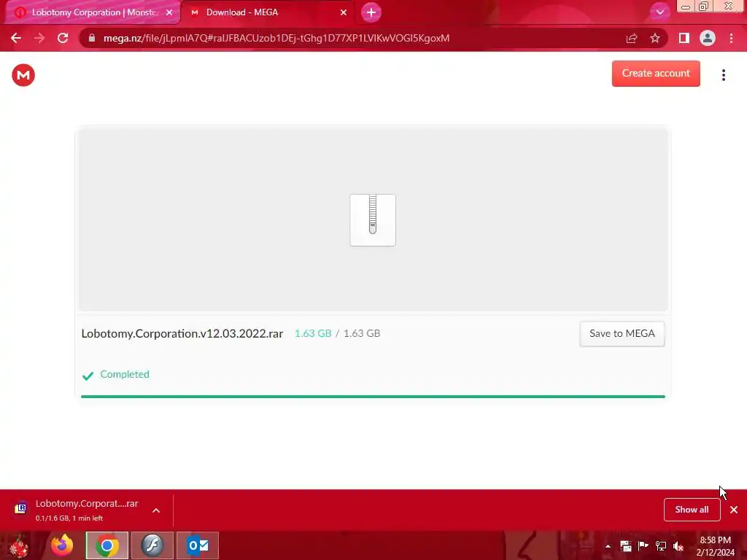
Task: Open Outlook from the taskbar
Action: (x=198, y=545)
